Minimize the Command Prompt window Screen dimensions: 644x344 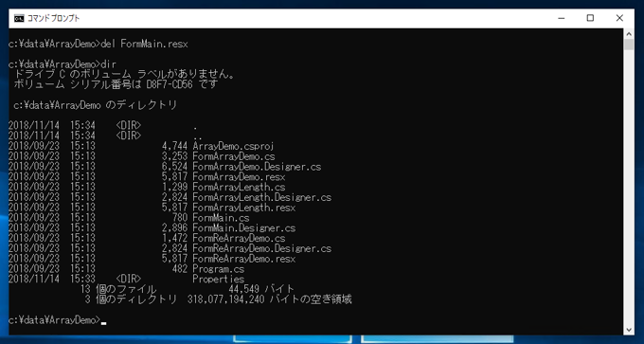[561, 19]
